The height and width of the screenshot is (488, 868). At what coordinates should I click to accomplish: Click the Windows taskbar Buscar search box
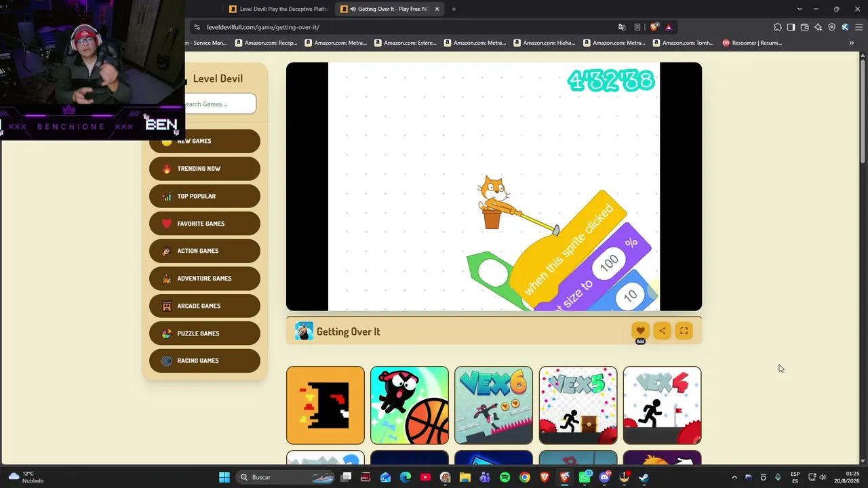click(x=285, y=477)
